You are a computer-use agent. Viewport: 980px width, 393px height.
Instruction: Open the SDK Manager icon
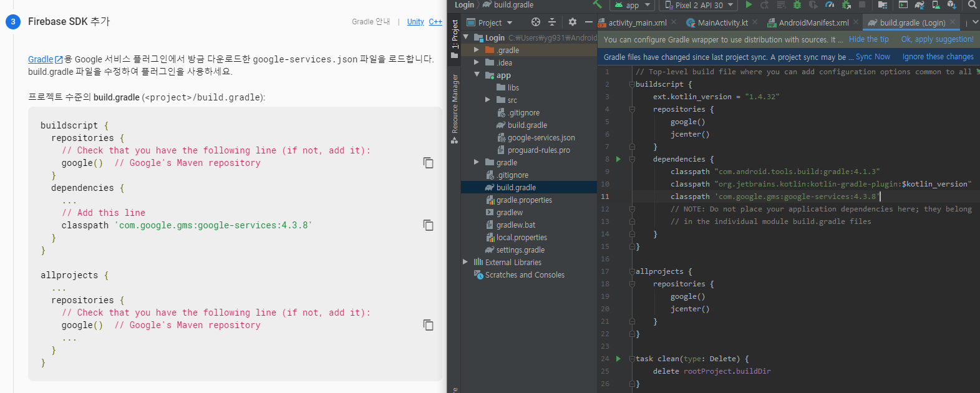point(952,4)
